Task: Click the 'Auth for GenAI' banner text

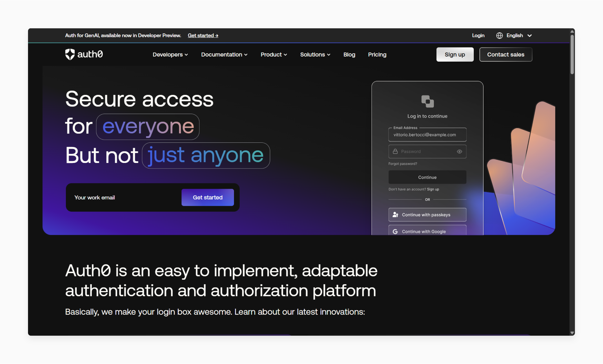Action: point(123,36)
